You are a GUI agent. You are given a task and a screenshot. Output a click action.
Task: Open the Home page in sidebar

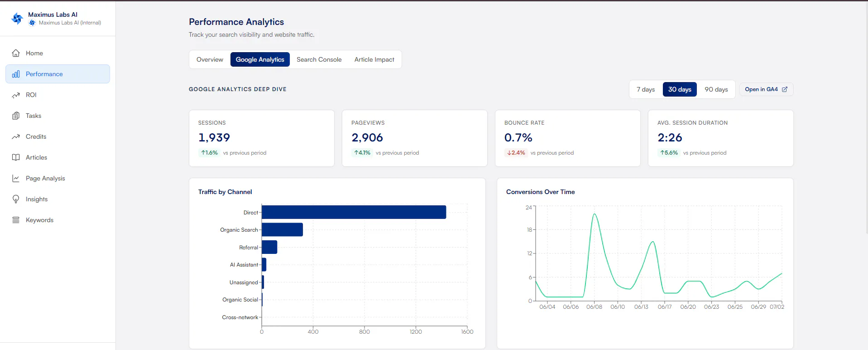pyautogui.click(x=58, y=53)
